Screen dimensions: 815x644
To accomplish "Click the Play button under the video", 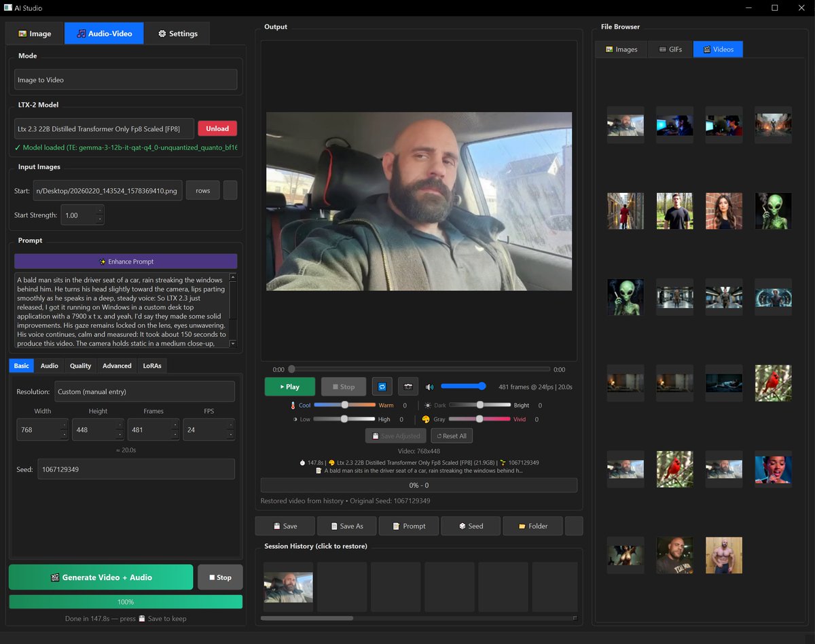I will click(290, 387).
